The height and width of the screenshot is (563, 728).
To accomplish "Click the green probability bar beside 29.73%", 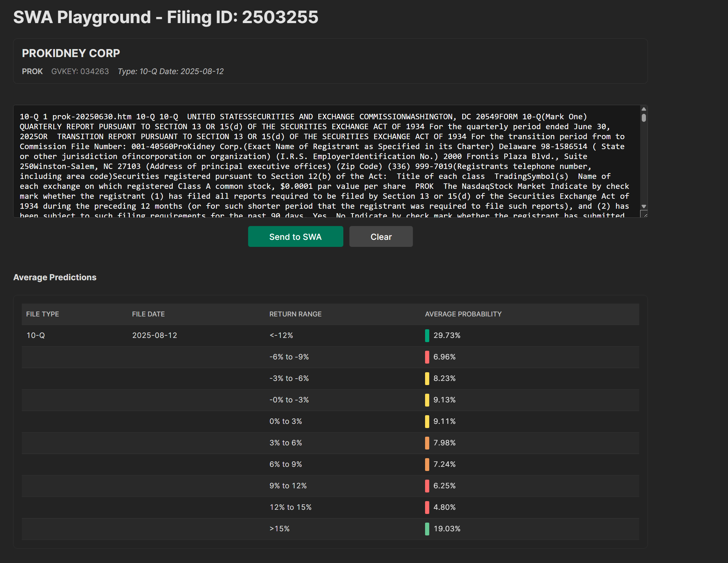I will (x=427, y=336).
